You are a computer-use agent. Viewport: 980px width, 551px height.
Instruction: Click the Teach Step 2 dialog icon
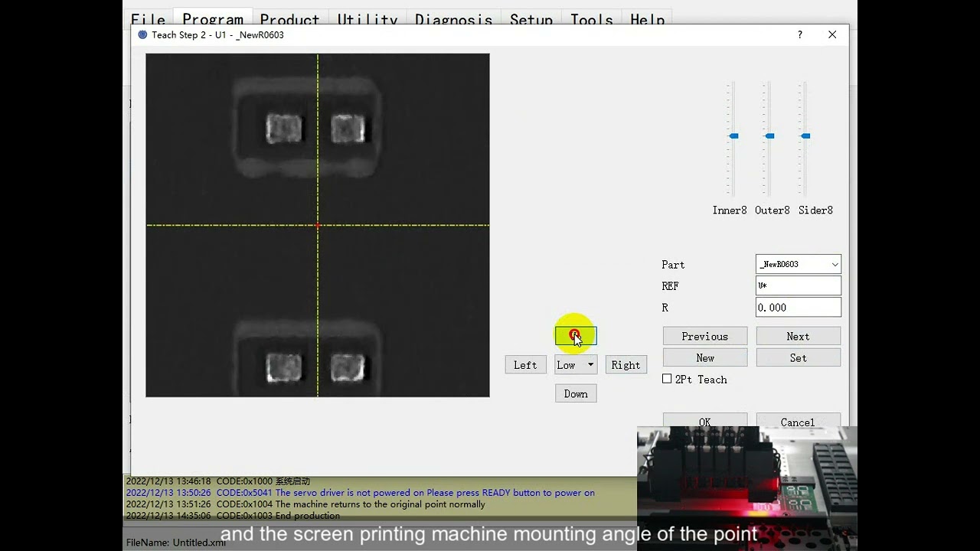(x=142, y=34)
